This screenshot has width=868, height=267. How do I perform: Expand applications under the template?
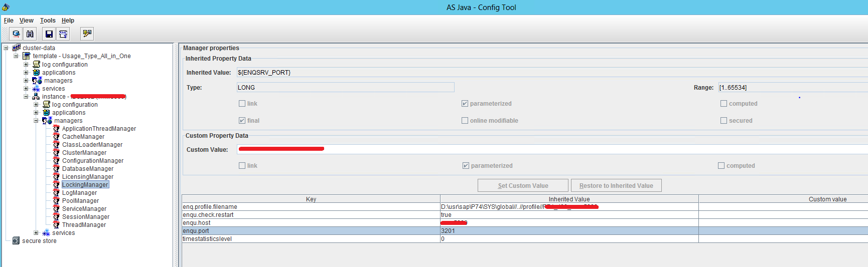(x=26, y=72)
